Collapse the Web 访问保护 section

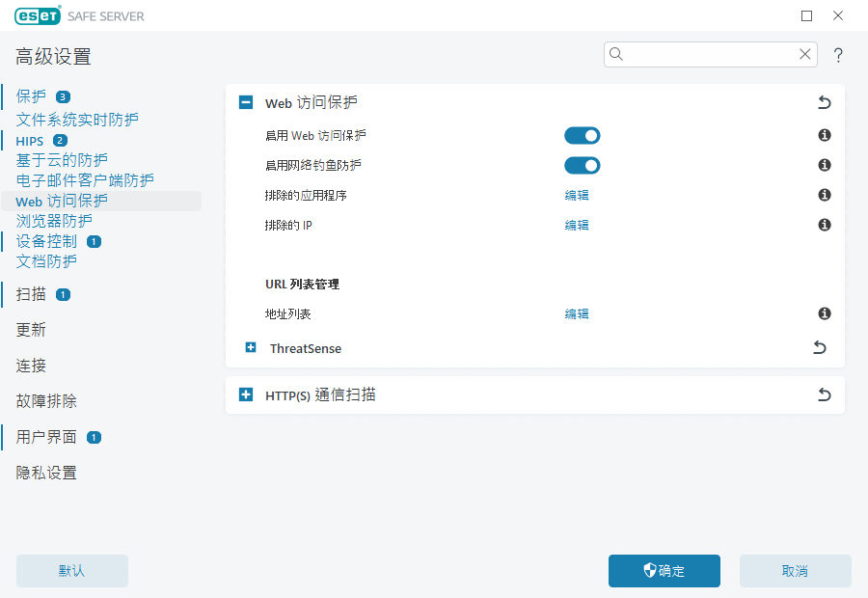pyautogui.click(x=247, y=101)
